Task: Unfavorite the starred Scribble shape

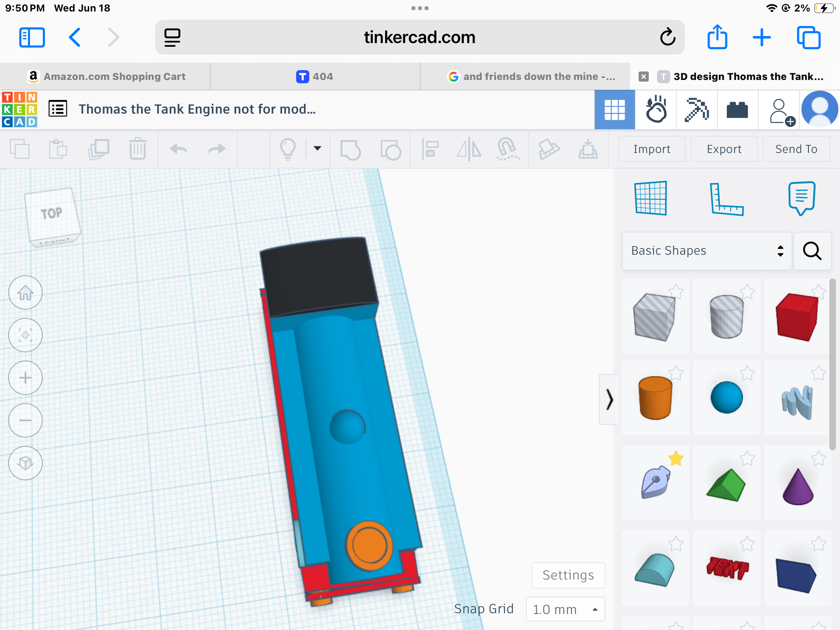Action: (676, 458)
